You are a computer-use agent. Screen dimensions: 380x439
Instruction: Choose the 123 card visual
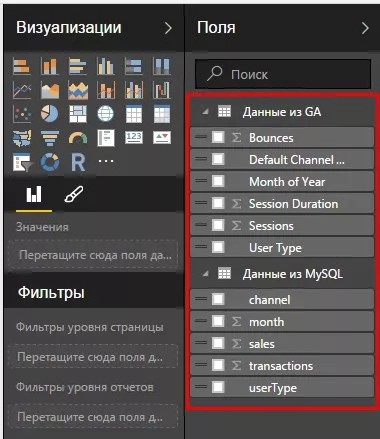(134, 137)
